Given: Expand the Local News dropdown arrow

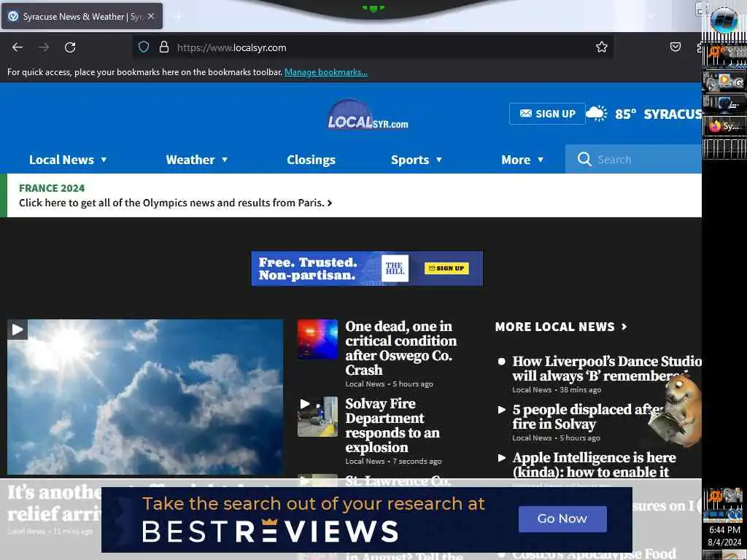Looking at the screenshot, I should point(104,160).
